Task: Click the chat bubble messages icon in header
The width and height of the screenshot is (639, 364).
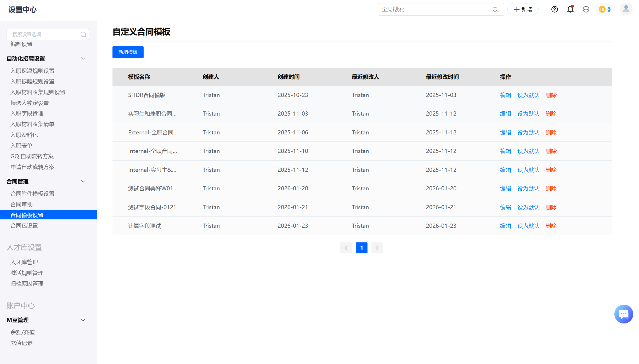Action: tap(586, 10)
